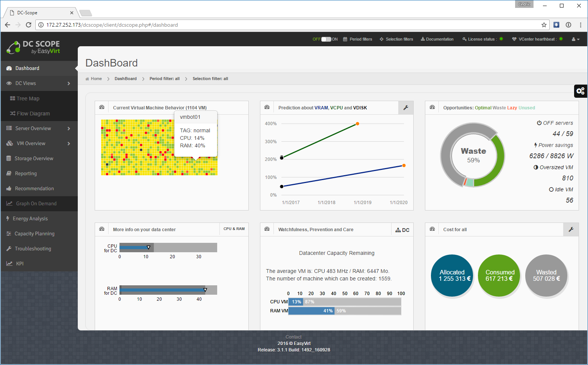
Task: Click the wrench icon in Cost for all panel
Action: coord(571,230)
